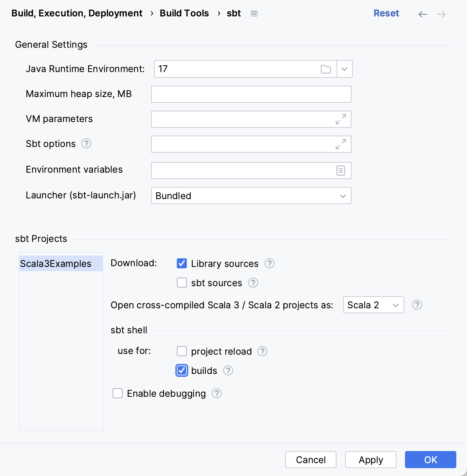The height and width of the screenshot is (476, 467).
Task: Click the browse folder icon for Java Runtime
Action: click(325, 69)
